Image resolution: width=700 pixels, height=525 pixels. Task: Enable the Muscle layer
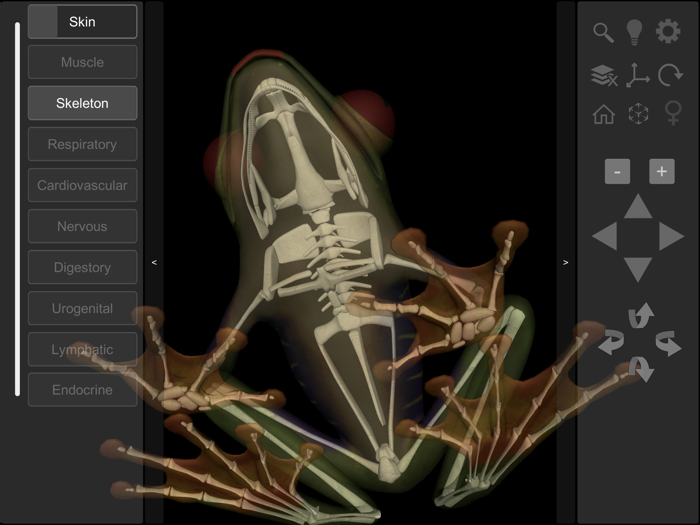pyautogui.click(x=83, y=62)
